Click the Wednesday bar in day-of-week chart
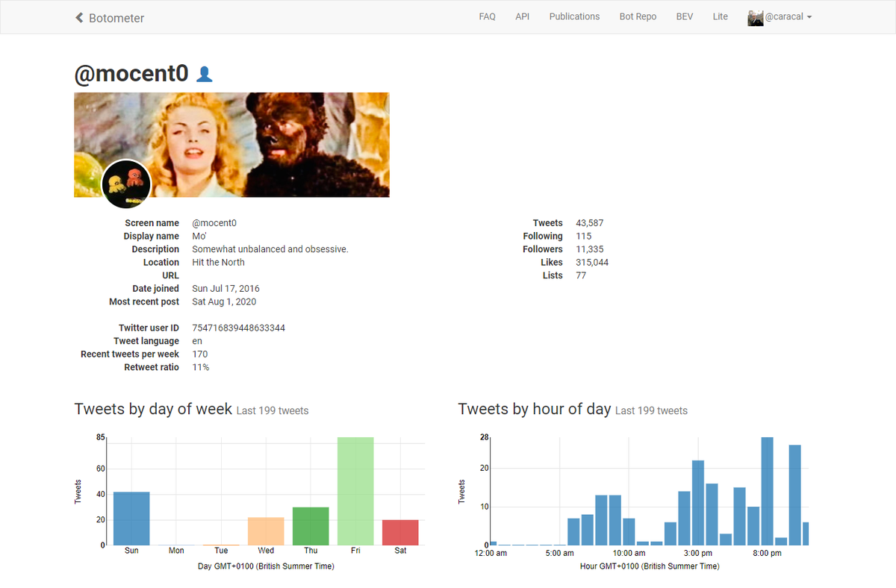The height and width of the screenshot is (588, 896). pyautogui.click(x=266, y=531)
